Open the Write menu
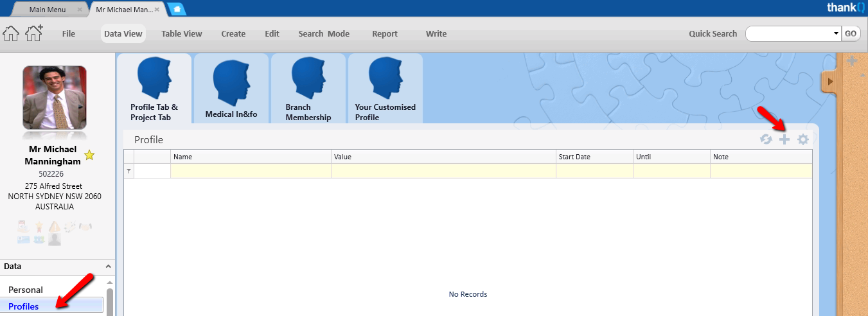The height and width of the screenshot is (316, 868). tap(436, 34)
